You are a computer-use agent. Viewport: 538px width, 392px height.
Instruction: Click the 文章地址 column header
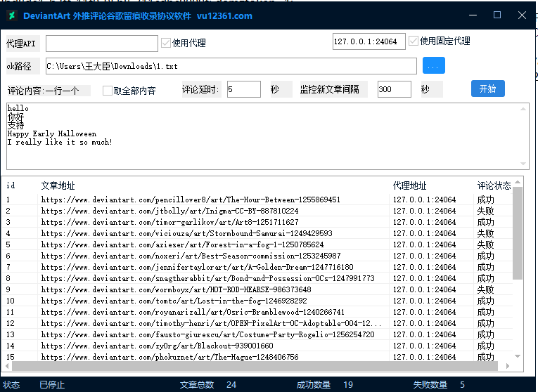pos(58,185)
